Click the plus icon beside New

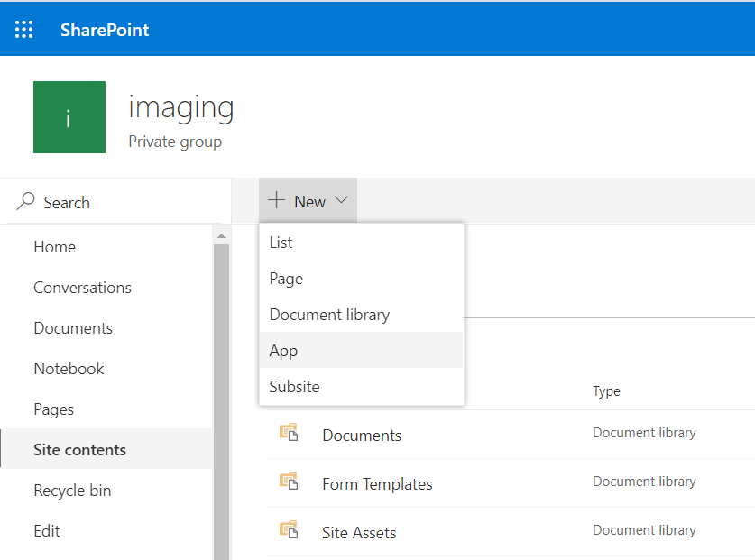(276, 200)
